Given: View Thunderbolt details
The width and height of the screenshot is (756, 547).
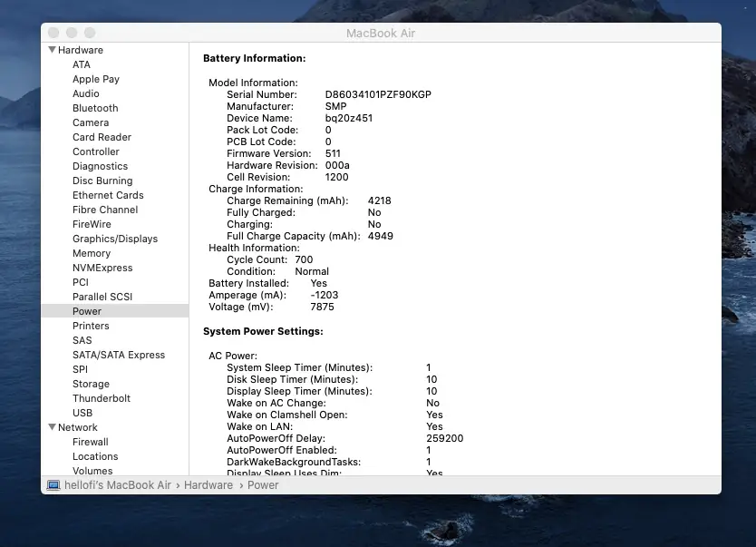Looking at the screenshot, I should pyautogui.click(x=102, y=398).
